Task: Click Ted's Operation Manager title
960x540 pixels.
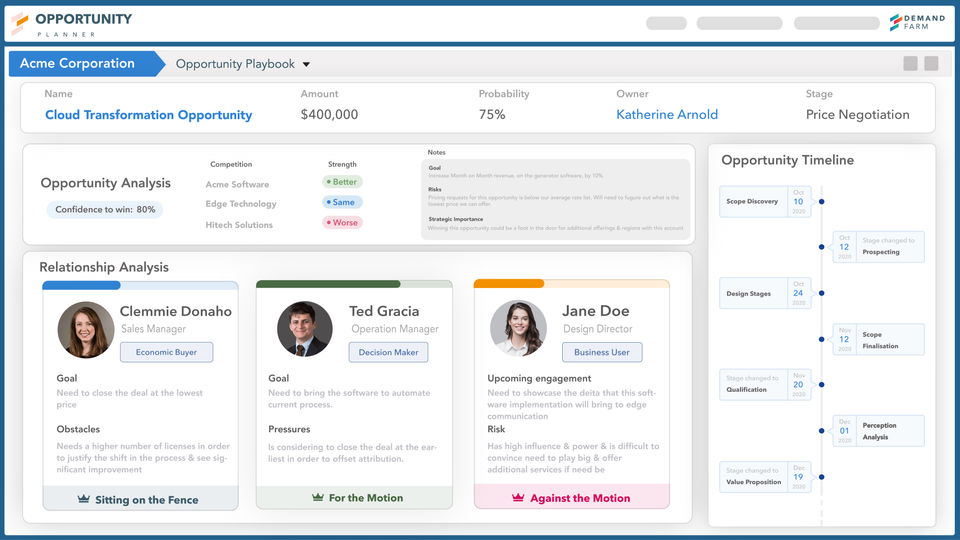Action: coord(395,329)
